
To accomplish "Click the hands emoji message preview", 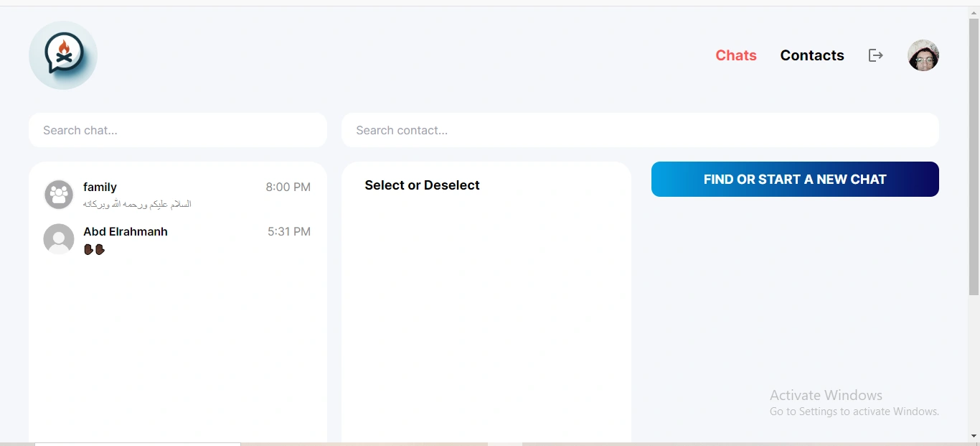I will (95, 249).
